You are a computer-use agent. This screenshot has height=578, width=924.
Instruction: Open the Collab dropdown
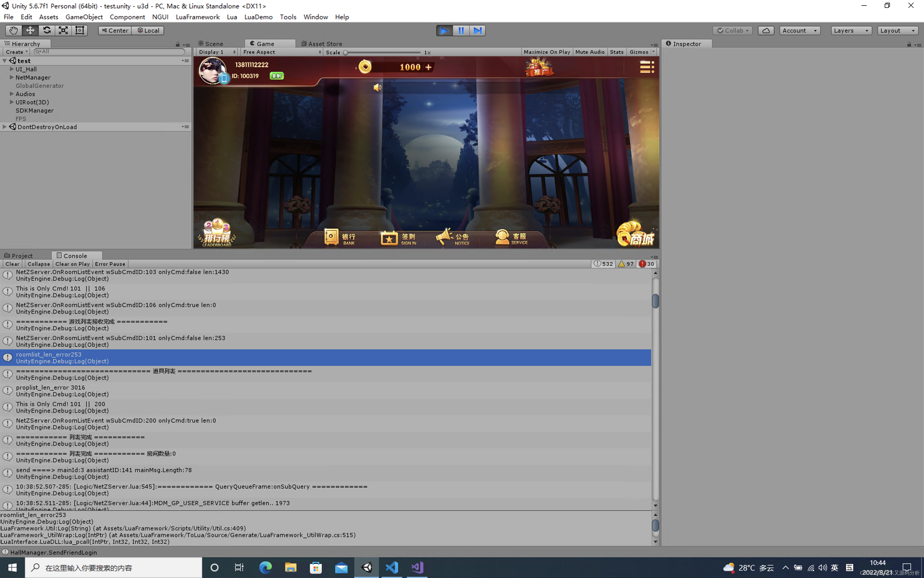[732, 31]
